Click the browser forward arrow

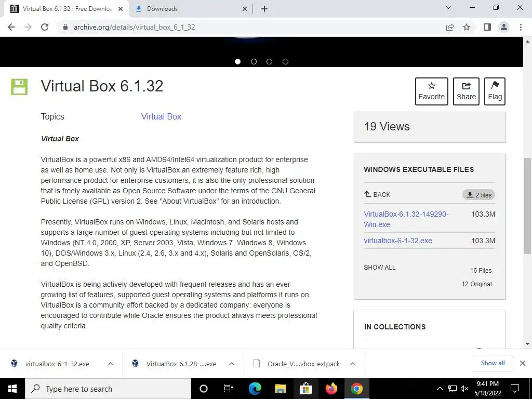coord(28,27)
